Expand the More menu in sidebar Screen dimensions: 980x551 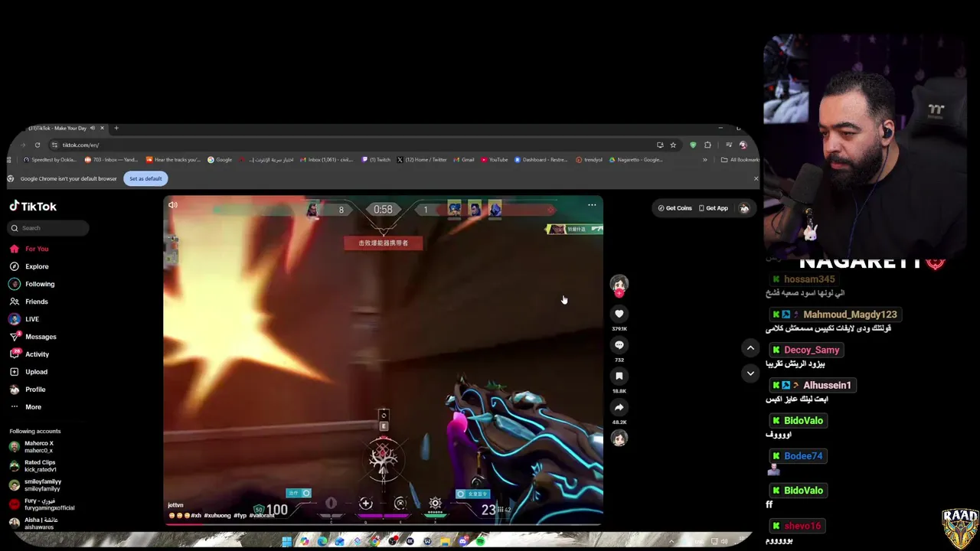tap(25, 407)
